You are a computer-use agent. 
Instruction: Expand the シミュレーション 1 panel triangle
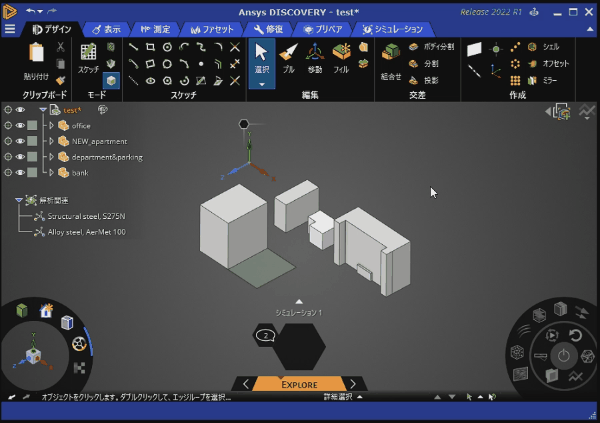[x=299, y=302]
